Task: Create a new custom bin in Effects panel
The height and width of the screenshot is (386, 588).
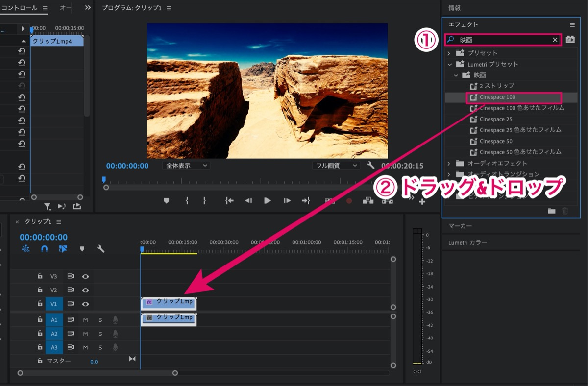Action: click(552, 211)
